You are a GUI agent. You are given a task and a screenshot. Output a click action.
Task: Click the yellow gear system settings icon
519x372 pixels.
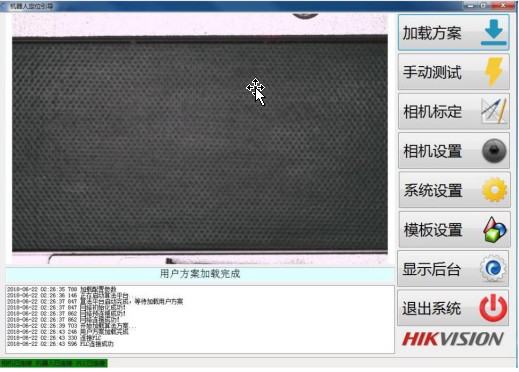coord(494,190)
